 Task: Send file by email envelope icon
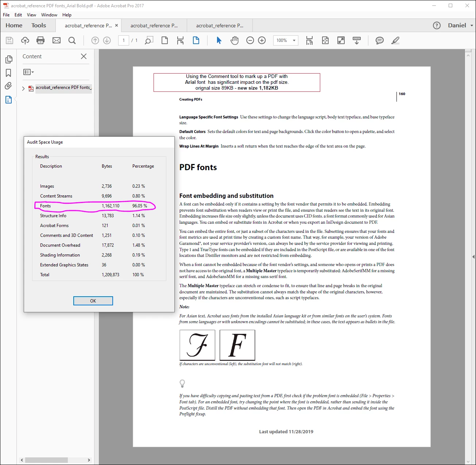[x=57, y=40]
